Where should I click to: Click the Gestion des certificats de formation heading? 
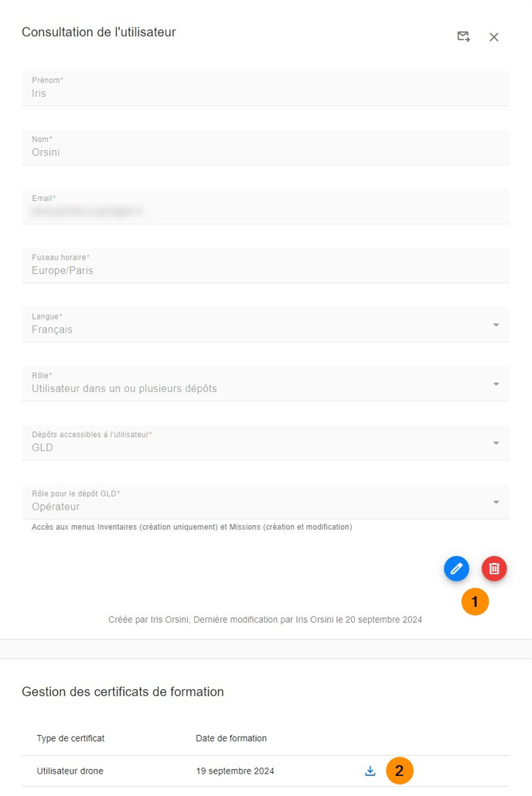123,692
